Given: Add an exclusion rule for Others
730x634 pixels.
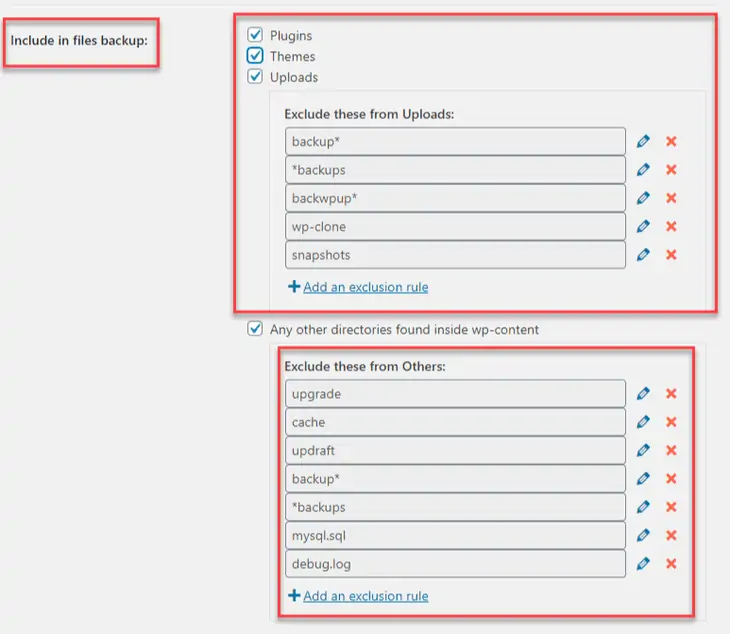Looking at the screenshot, I should pyautogui.click(x=365, y=596).
